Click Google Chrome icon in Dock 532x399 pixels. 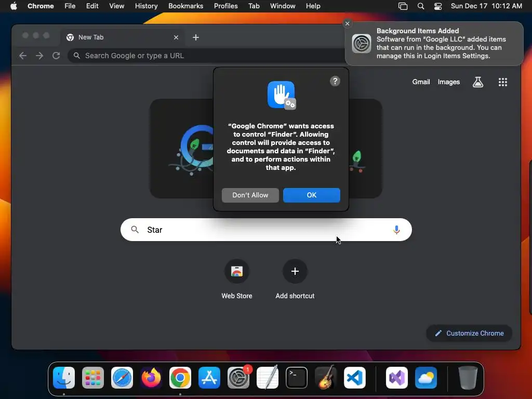180,378
